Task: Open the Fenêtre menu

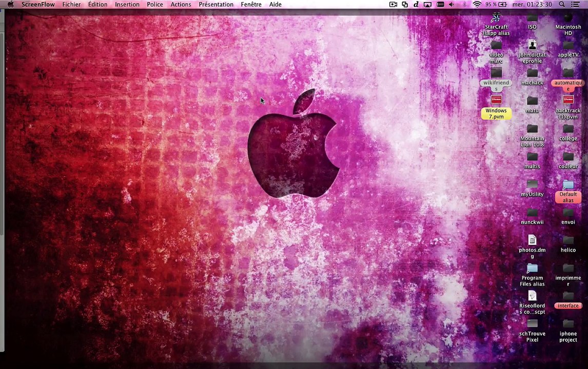Action: 251,5
